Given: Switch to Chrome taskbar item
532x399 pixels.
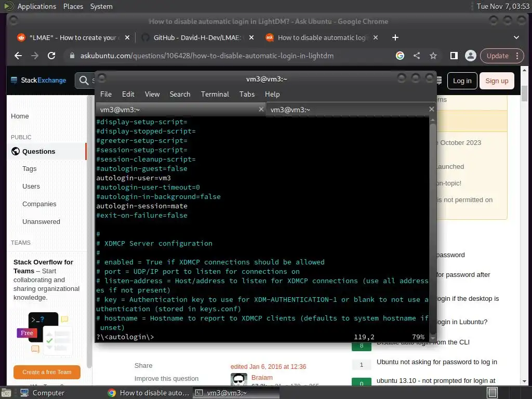Looking at the screenshot, I should (x=148, y=393).
